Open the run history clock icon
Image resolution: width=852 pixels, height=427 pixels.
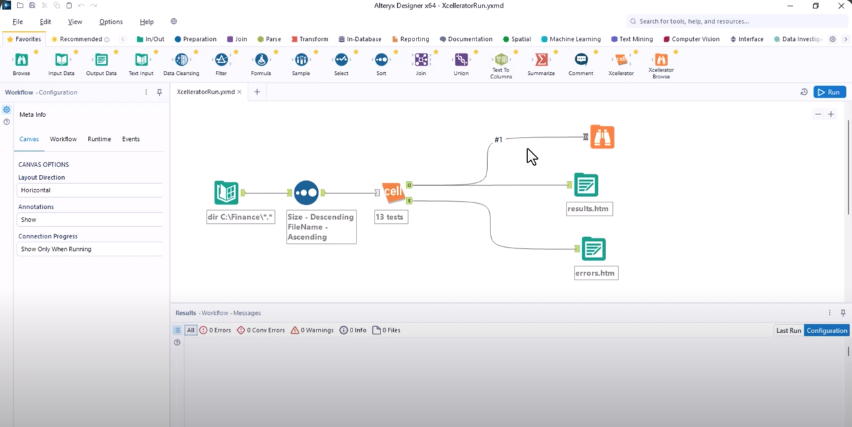[x=804, y=92]
